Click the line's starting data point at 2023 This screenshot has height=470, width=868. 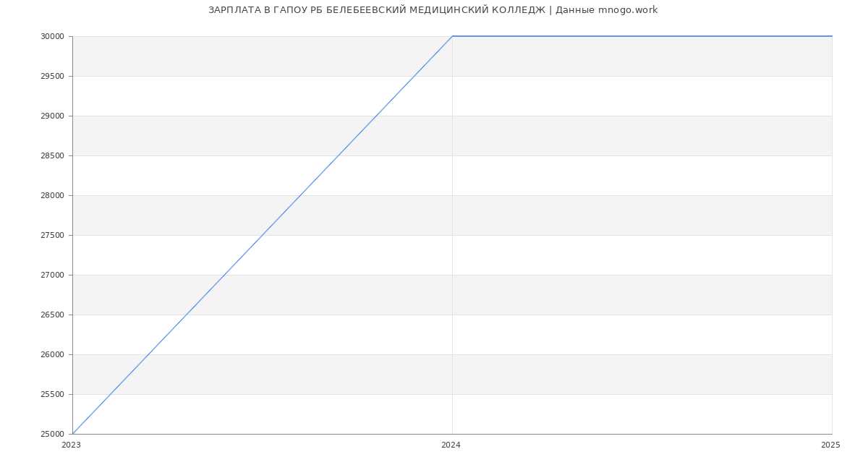(73, 434)
